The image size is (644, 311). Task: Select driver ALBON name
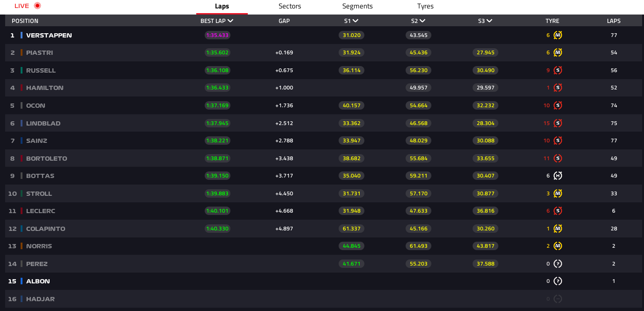click(38, 281)
